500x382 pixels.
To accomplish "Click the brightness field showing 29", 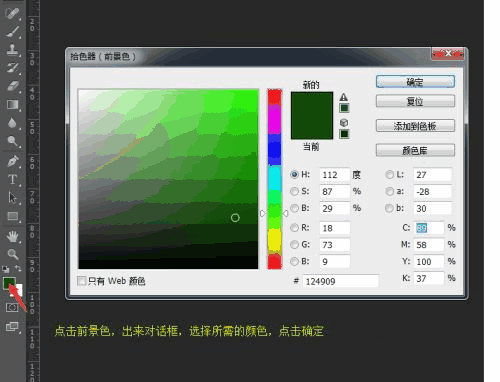I will coord(335,208).
